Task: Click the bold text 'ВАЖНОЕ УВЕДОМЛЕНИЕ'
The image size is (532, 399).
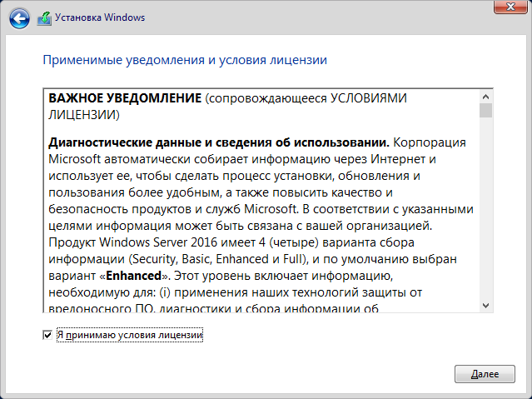Action: pos(125,98)
